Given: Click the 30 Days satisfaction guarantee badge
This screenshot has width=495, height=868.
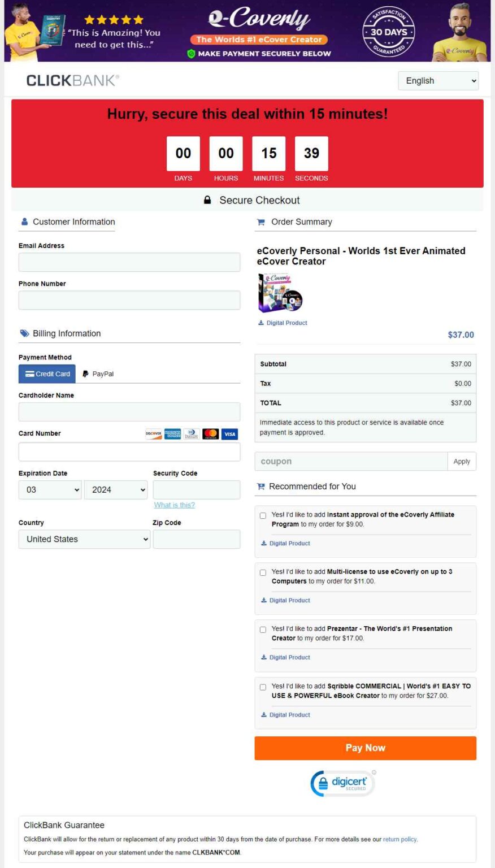Looking at the screenshot, I should [389, 32].
